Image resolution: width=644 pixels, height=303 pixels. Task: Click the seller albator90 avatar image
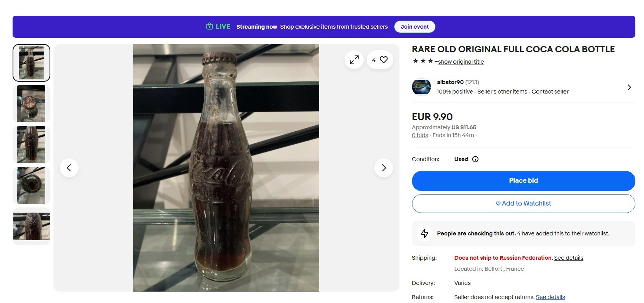tap(421, 87)
